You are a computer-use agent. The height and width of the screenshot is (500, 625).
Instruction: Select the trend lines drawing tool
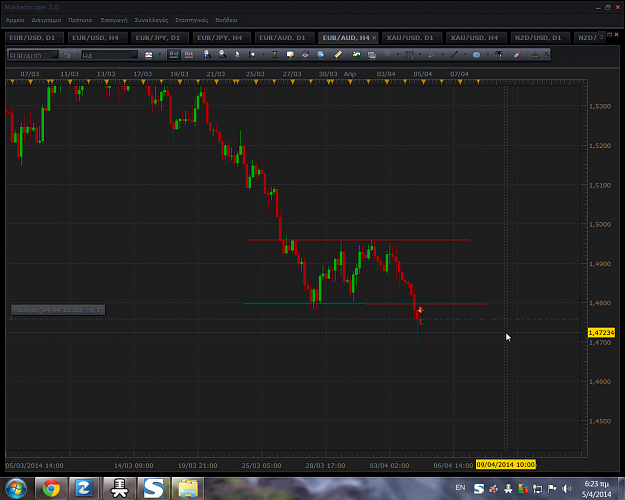(387, 55)
